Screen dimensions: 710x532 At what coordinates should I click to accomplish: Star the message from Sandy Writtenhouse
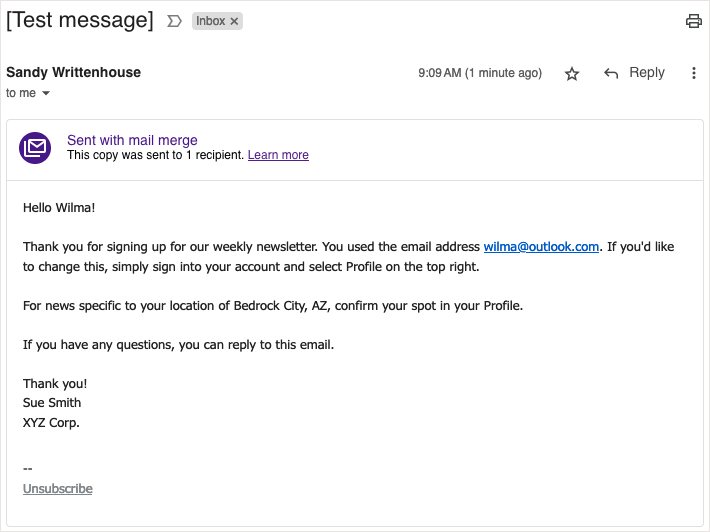(x=572, y=73)
